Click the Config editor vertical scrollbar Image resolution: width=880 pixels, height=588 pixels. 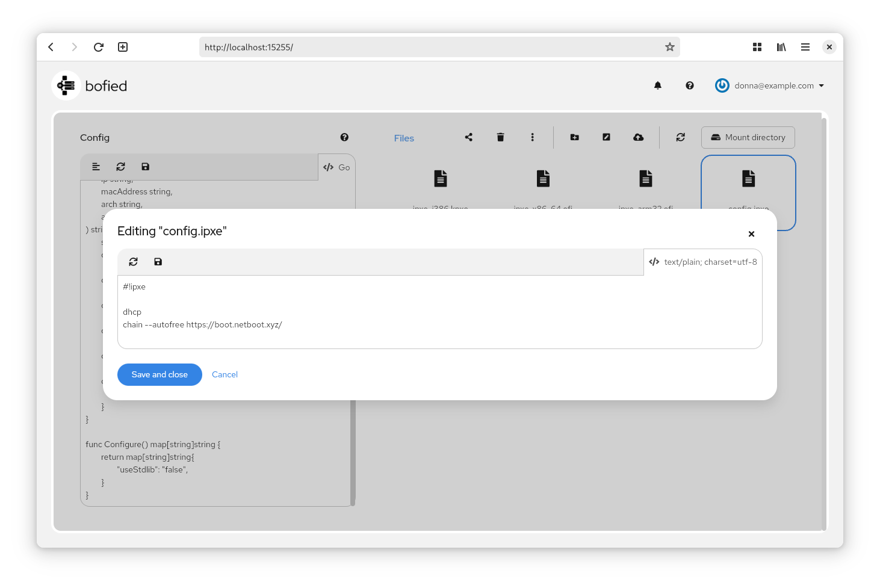(353, 451)
